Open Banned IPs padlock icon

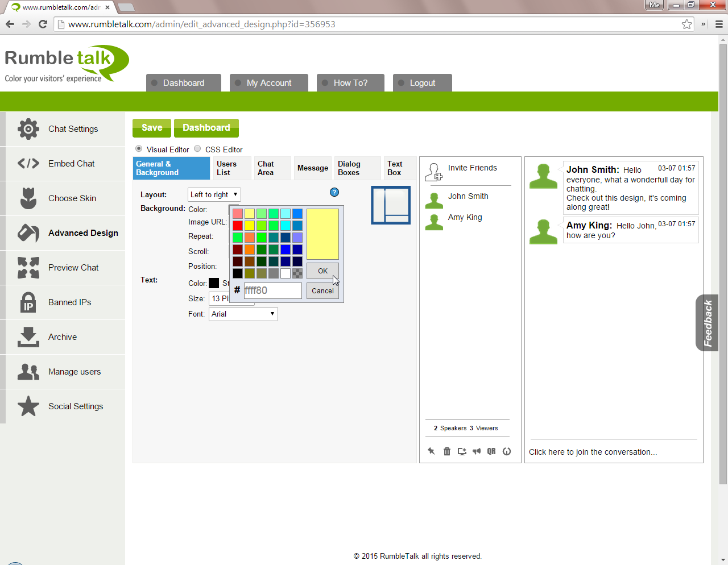coord(28,302)
